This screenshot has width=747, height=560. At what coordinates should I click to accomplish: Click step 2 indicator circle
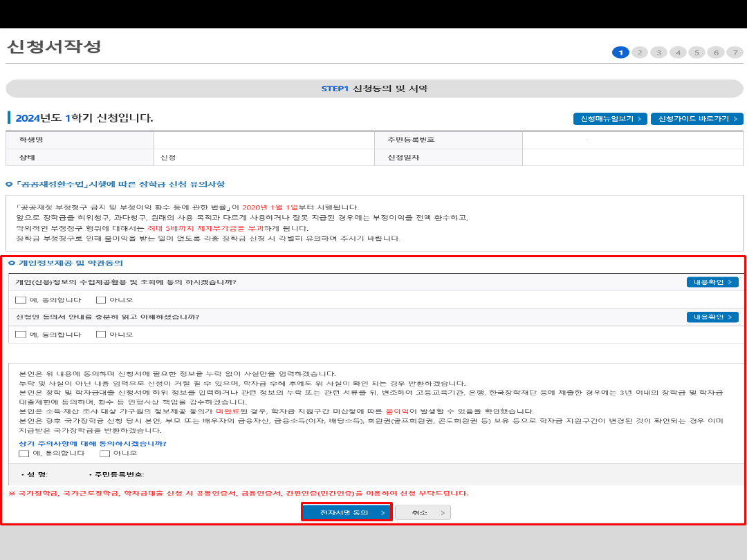tap(640, 53)
